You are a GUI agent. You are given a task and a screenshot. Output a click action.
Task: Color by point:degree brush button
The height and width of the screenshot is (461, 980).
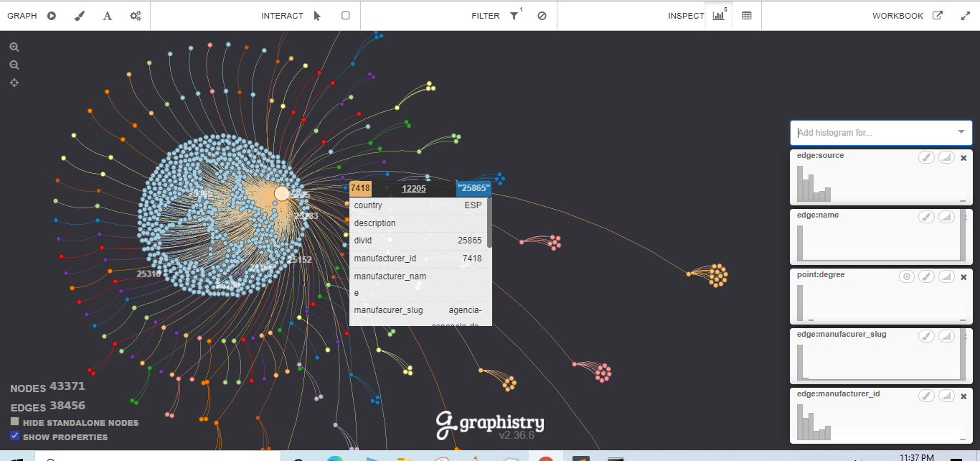[x=927, y=276]
